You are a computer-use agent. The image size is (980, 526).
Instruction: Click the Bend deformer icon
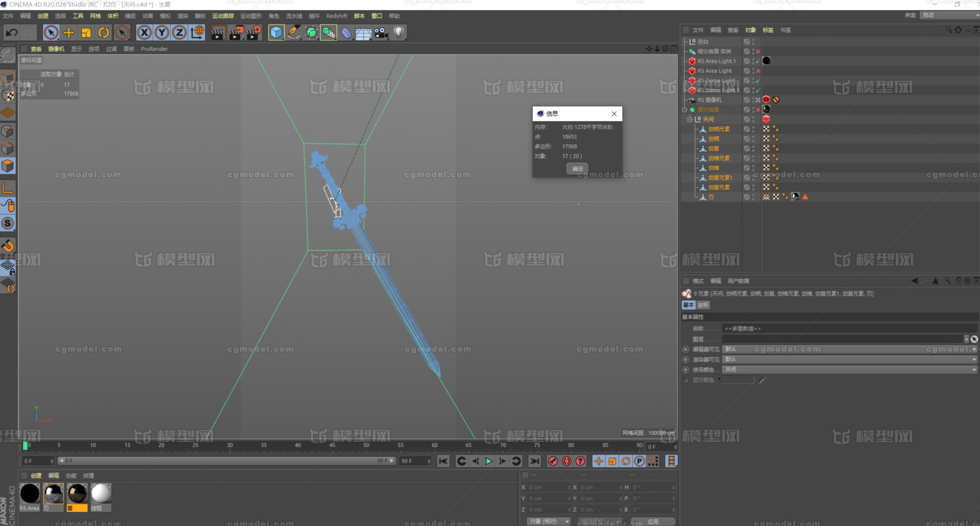[x=346, y=33]
